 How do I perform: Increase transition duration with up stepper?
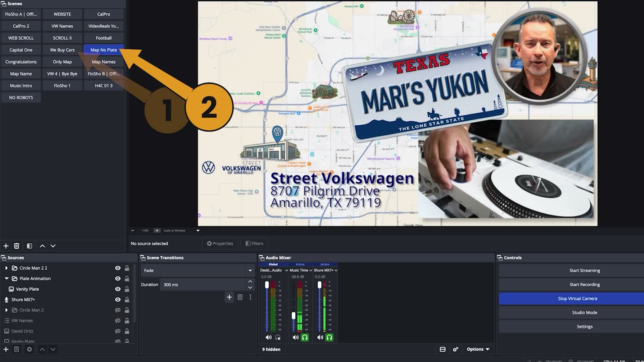click(x=250, y=282)
